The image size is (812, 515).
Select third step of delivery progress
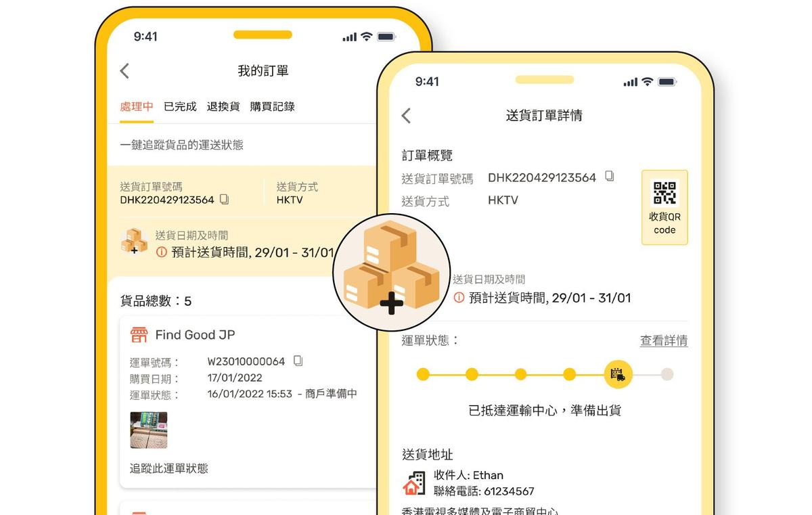520,374
